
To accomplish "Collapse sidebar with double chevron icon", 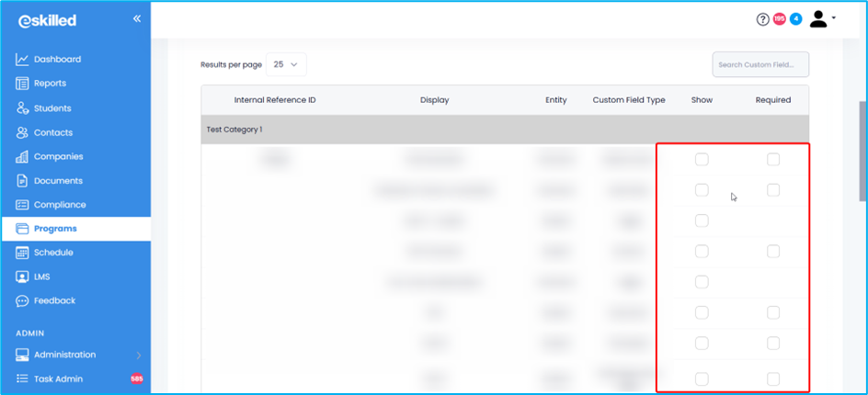I will click(x=137, y=18).
